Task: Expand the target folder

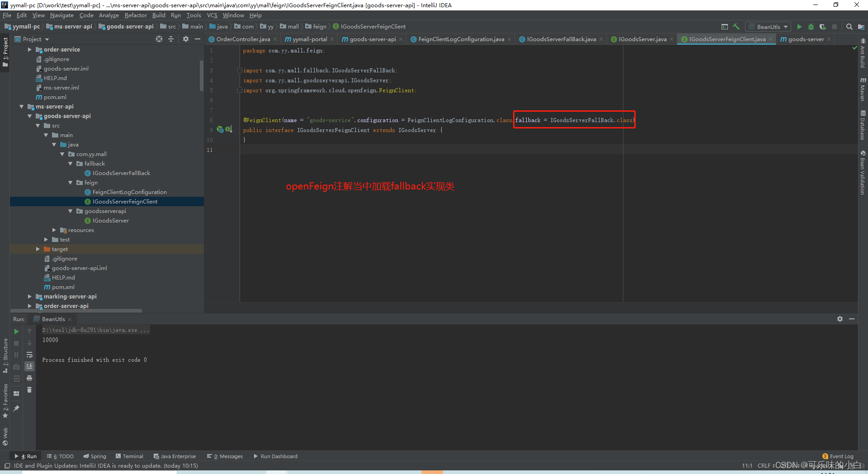Action: (x=38, y=249)
